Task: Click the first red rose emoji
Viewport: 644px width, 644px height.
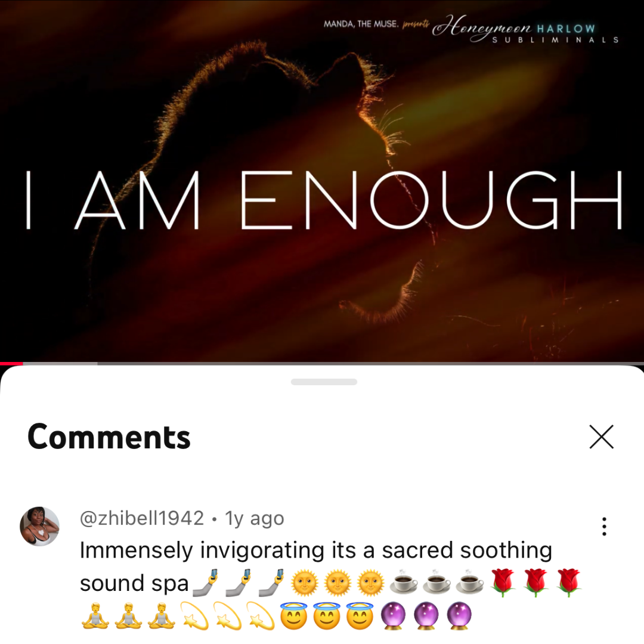Action: (x=503, y=583)
